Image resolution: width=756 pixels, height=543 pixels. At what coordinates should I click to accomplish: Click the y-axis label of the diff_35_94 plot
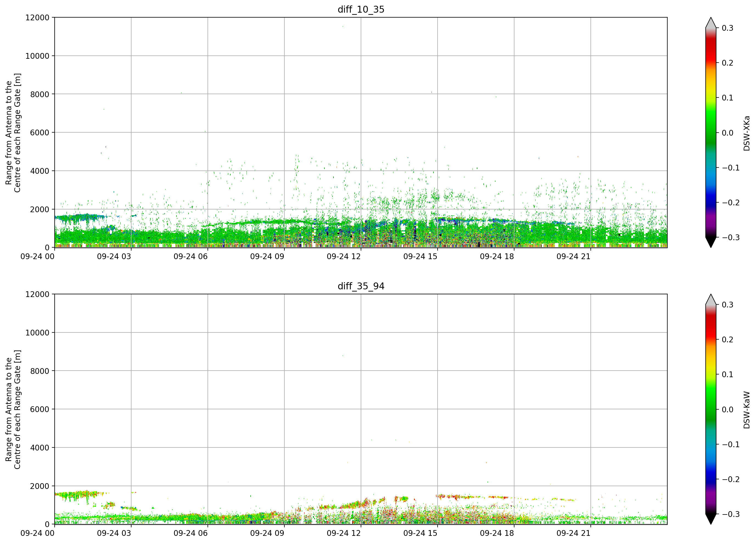(13, 409)
